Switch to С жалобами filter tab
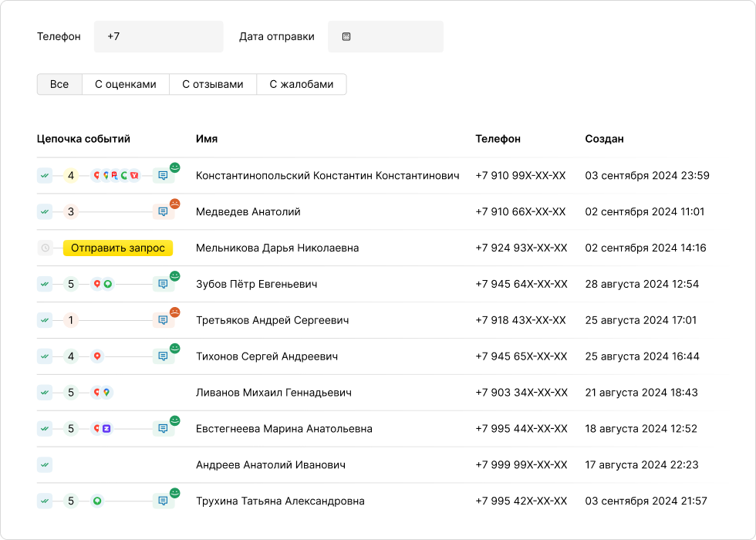The width and height of the screenshot is (756, 540). point(302,84)
